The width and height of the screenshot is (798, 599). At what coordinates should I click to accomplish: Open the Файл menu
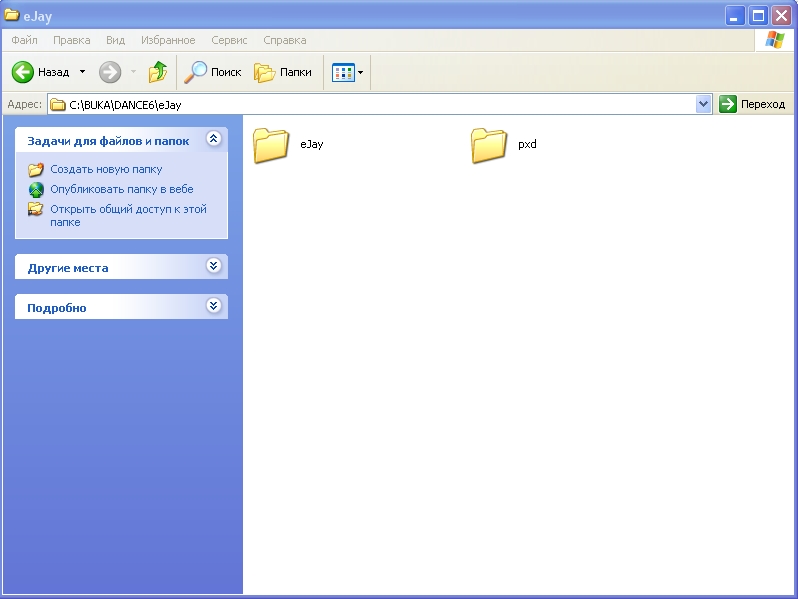click(24, 40)
